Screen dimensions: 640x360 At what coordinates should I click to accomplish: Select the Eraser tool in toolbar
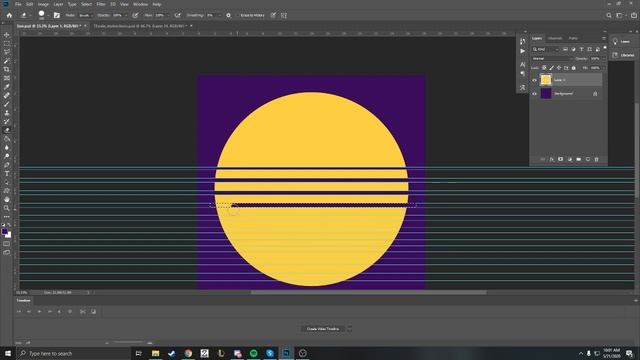(7, 130)
